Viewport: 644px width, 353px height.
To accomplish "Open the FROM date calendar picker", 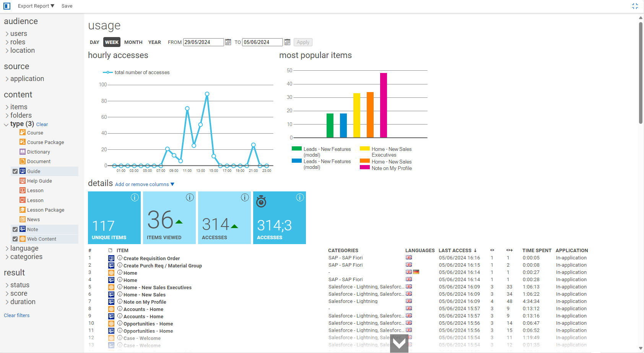I will pos(228,42).
